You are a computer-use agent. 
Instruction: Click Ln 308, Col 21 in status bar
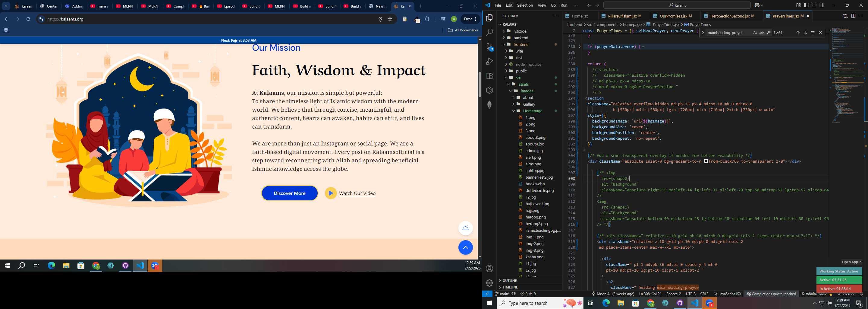coord(650,294)
